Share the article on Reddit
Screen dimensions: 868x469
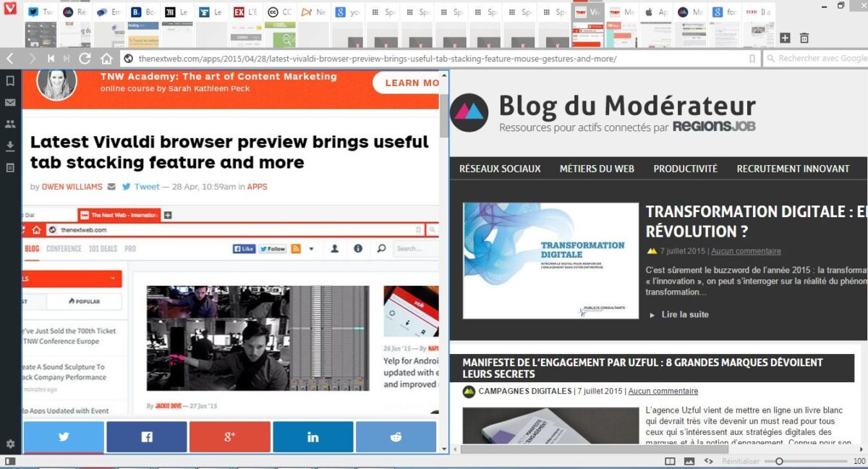396,437
